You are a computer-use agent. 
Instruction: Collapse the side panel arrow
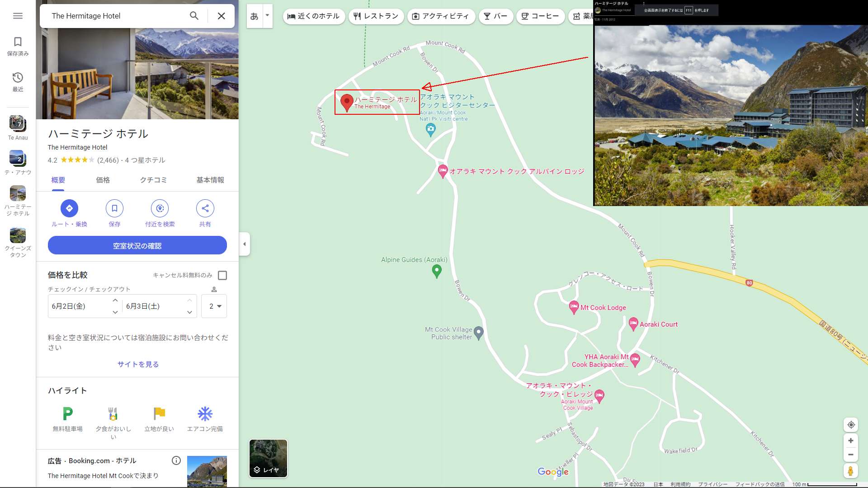(245, 244)
